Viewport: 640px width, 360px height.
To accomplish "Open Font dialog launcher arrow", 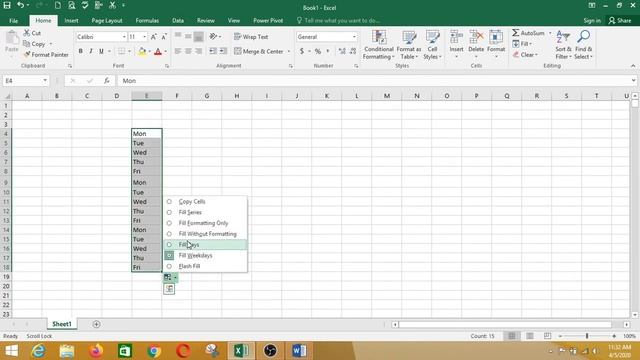I will click(167, 66).
